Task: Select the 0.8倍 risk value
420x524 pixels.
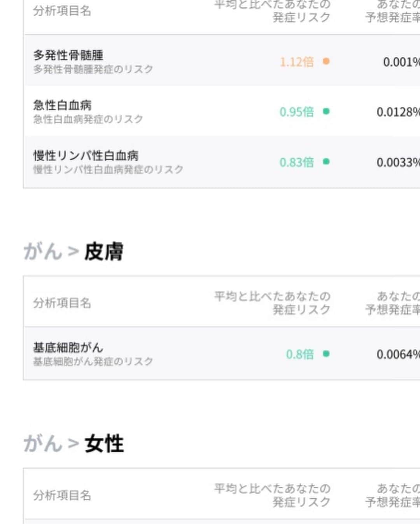Action: (300, 354)
